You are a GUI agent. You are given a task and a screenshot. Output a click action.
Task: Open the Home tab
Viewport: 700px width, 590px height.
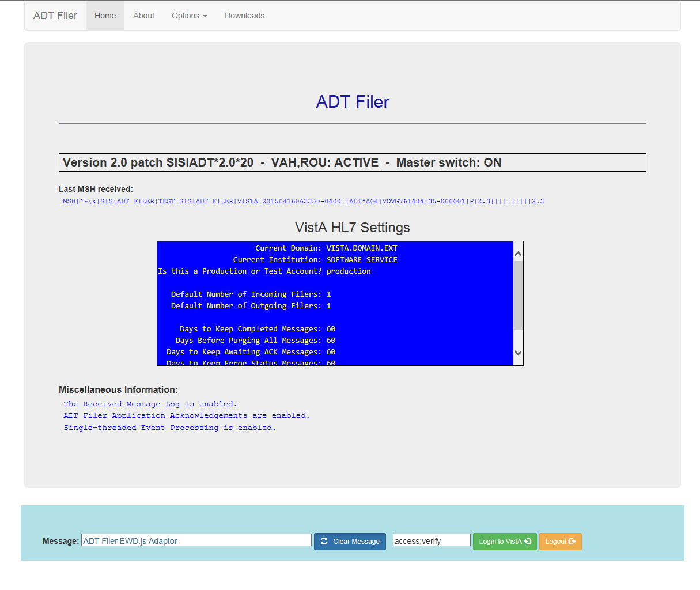click(105, 16)
